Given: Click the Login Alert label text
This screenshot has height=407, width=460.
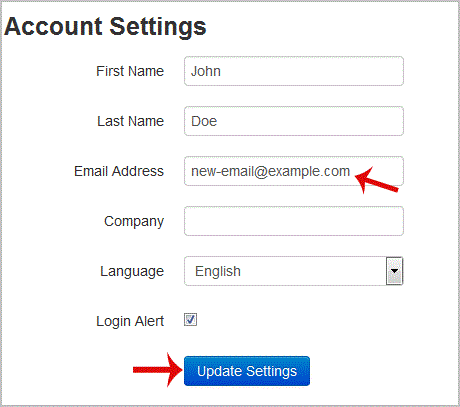Looking at the screenshot, I should pos(130,322).
